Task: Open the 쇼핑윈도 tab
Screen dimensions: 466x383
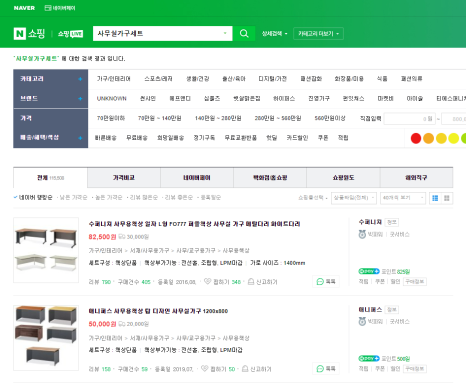Action: (343, 178)
